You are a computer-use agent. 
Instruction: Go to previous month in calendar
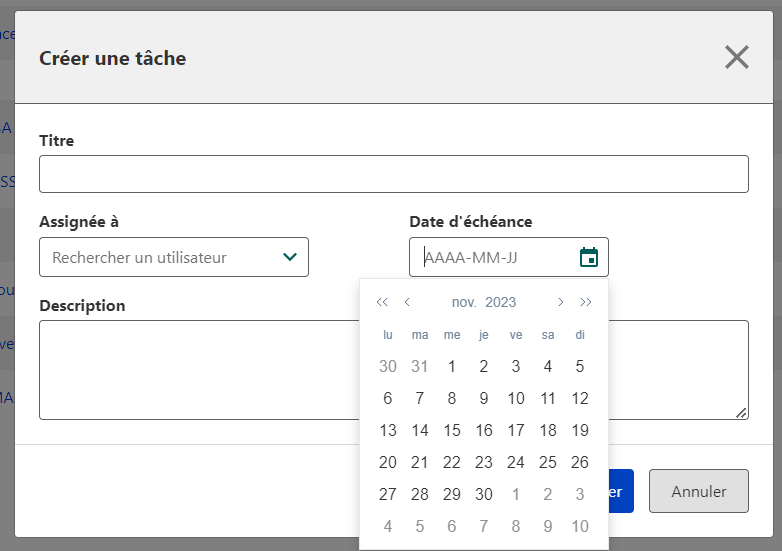pos(407,302)
